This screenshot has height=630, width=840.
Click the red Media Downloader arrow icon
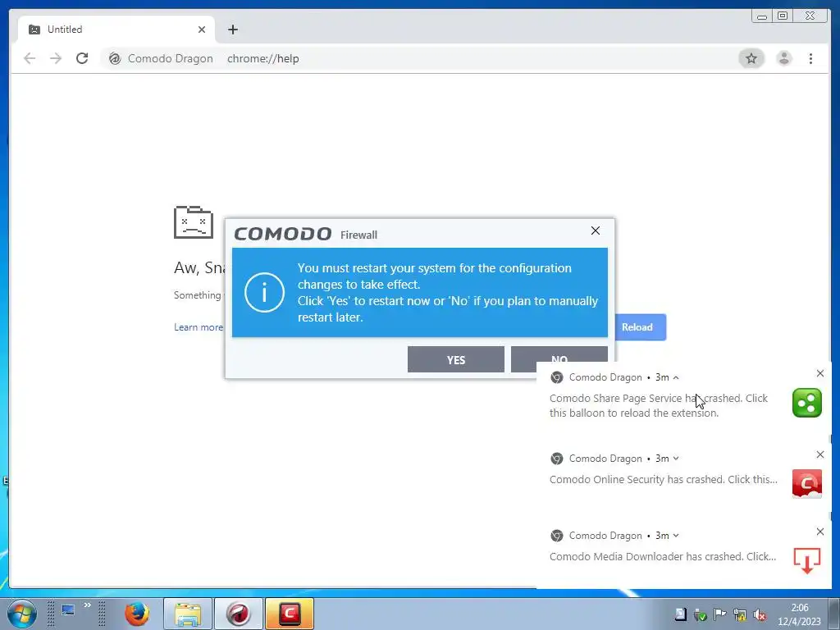pos(807,560)
